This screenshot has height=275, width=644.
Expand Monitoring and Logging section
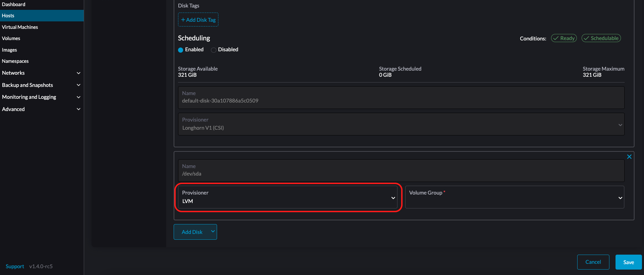[78, 97]
